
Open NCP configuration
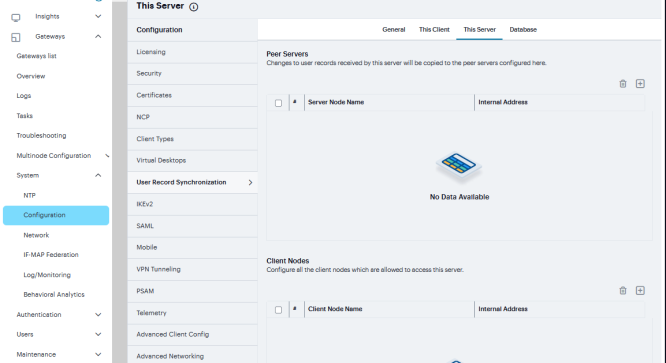(192, 117)
